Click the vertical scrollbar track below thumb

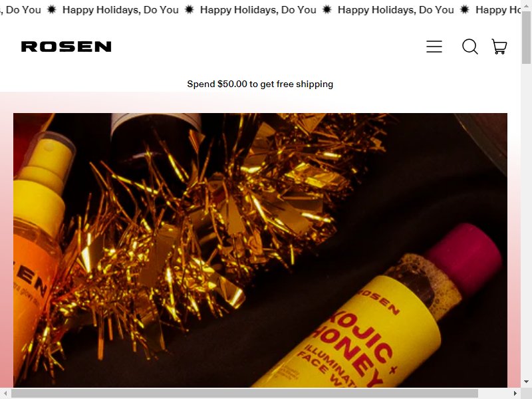[x=526, y=221]
